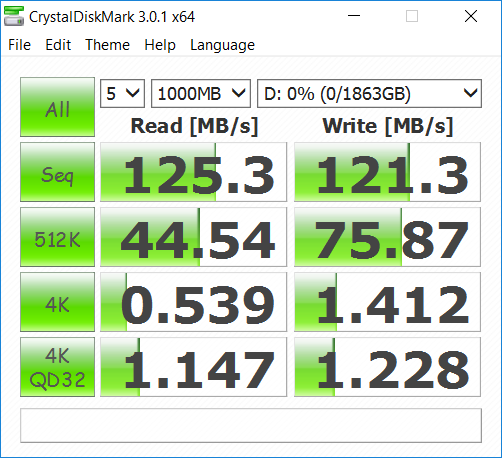Click the Seq write result 121.3
Image resolution: width=502 pixels, height=458 pixels.
[x=387, y=172]
